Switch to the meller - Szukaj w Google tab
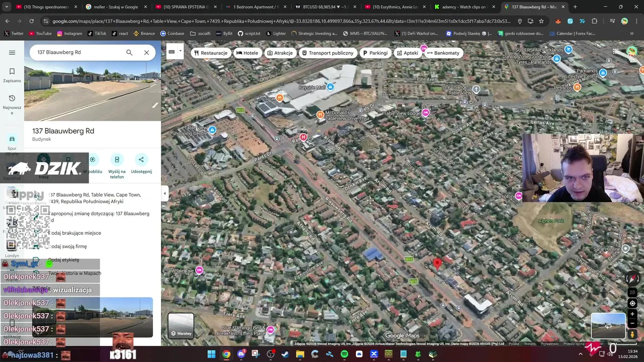The image size is (644, 362). pyautogui.click(x=115, y=7)
